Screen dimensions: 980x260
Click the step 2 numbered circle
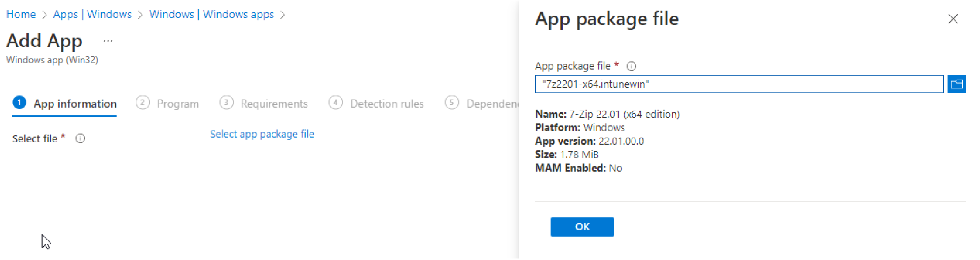pos(142,103)
